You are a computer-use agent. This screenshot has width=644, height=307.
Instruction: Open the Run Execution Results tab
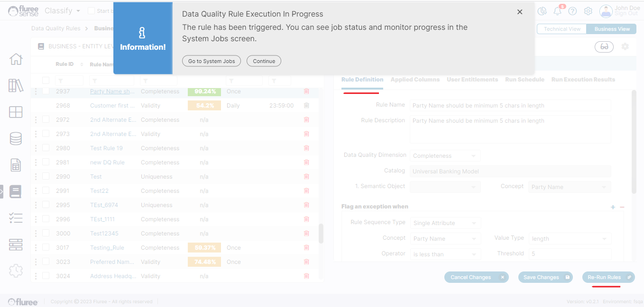pos(583,80)
